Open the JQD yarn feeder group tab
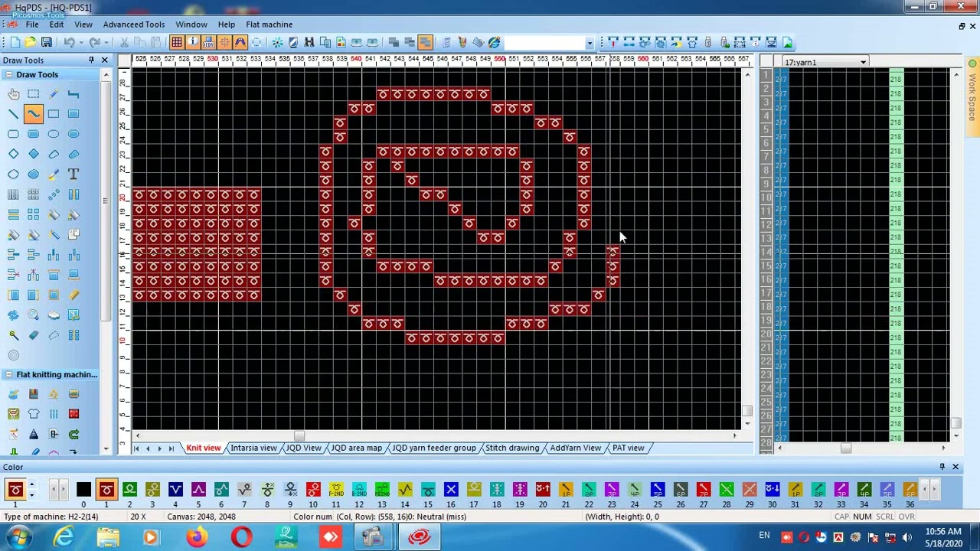Image resolution: width=980 pixels, height=551 pixels. tap(433, 448)
